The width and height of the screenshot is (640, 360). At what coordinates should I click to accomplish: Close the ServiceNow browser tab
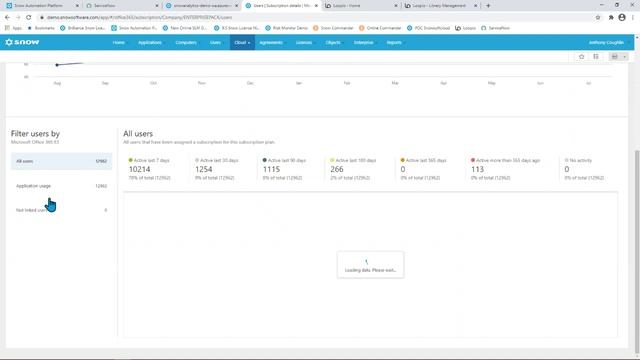coord(157,6)
